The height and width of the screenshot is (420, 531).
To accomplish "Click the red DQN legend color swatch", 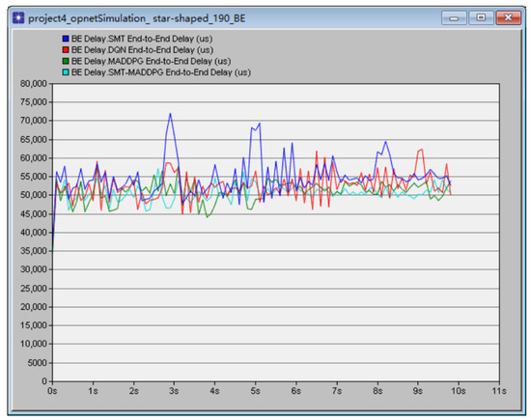I will tap(66, 50).
